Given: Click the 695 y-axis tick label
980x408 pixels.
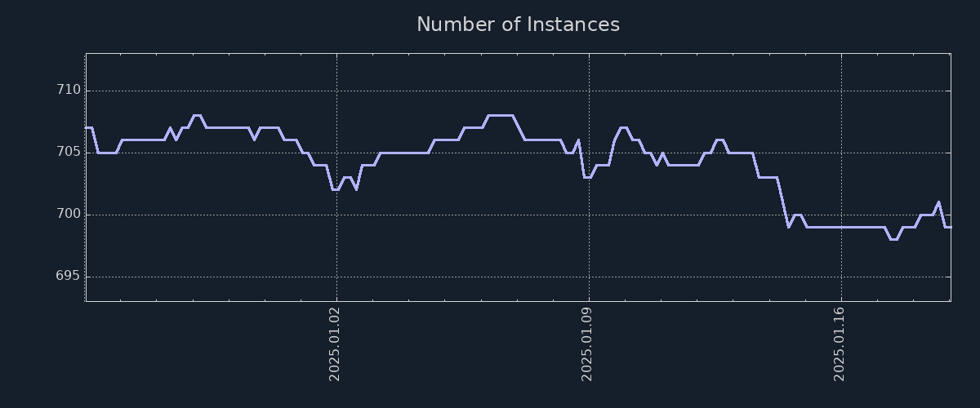Looking at the screenshot, I should [69, 277].
